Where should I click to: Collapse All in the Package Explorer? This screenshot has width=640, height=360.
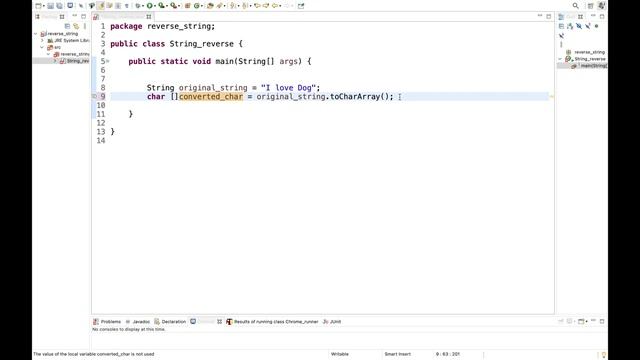(67, 26)
